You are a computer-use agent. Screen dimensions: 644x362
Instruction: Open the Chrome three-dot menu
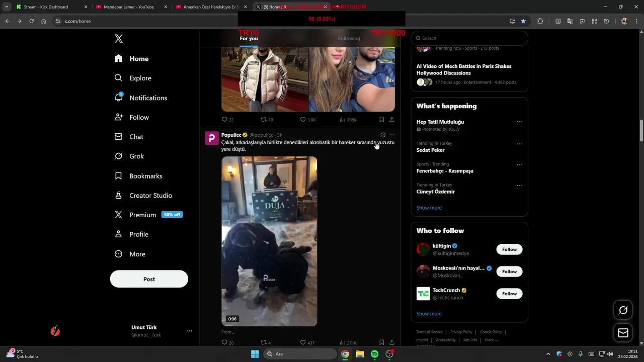click(636, 21)
